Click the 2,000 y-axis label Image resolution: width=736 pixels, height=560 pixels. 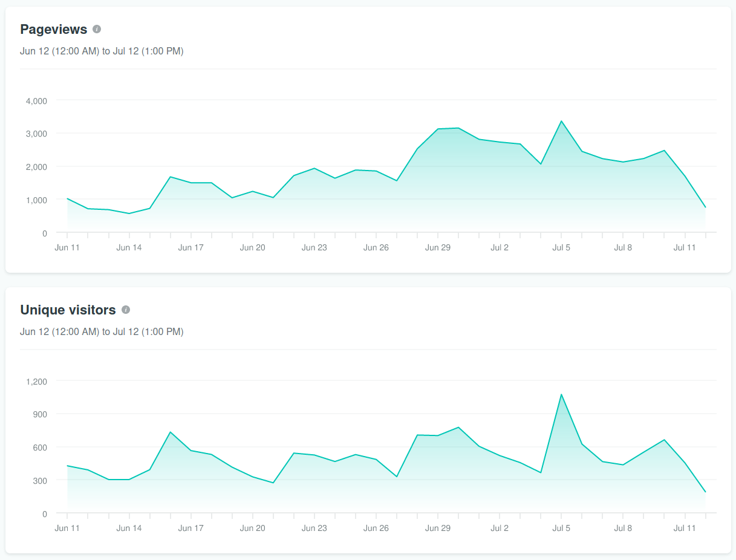click(x=36, y=167)
